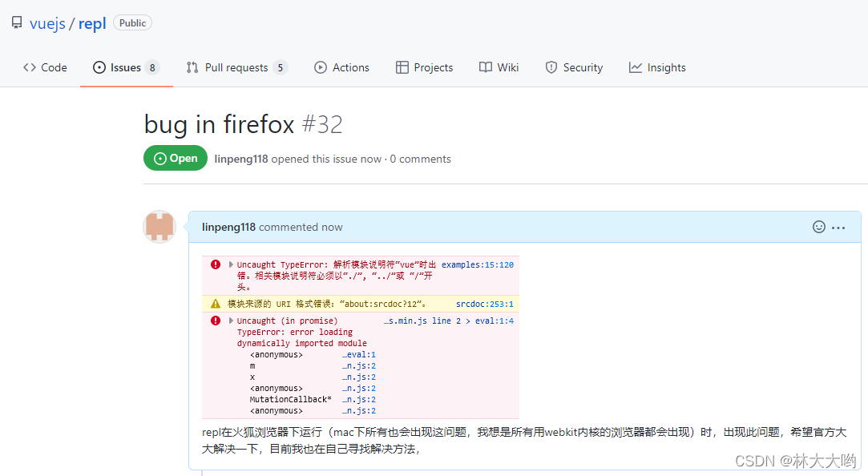
Task: Open the repl repository link
Action: point(92,23)
